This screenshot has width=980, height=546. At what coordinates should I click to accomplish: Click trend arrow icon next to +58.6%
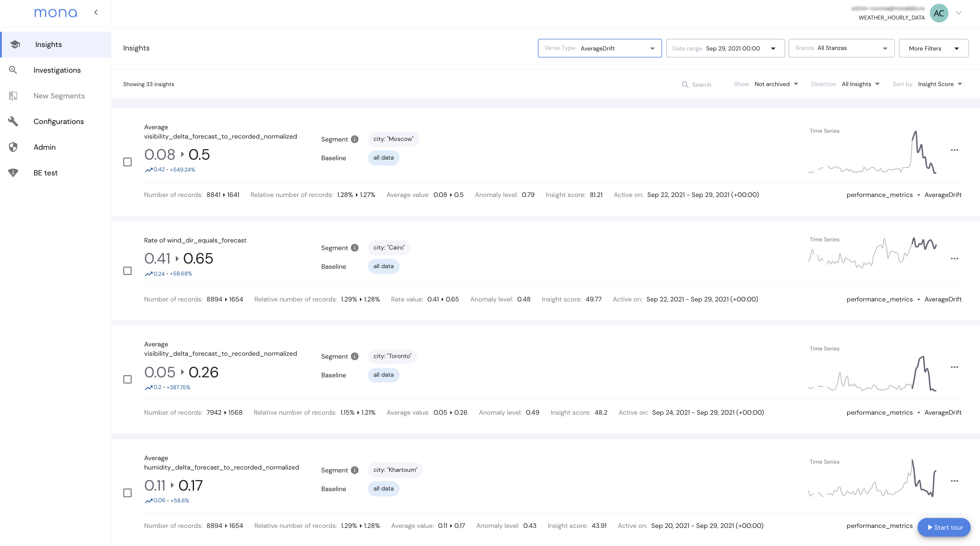[148, 501]
